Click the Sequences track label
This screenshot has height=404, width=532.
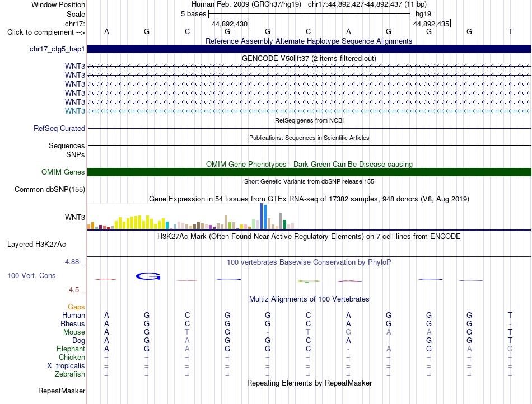[x=67, y=145]
